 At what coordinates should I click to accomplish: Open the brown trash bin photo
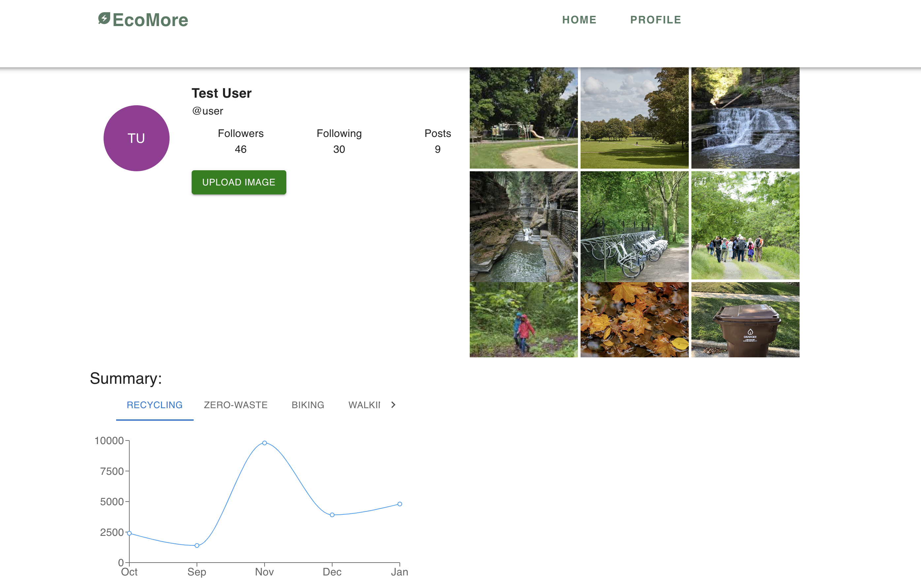(745, 320)
